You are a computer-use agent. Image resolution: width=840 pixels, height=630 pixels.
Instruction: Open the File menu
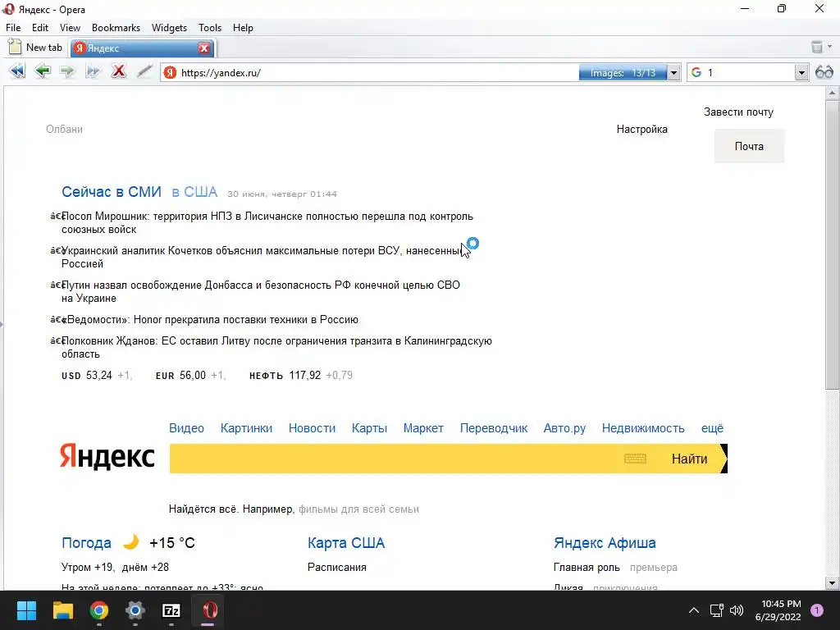pyautogui.click(x=13, y=28)
